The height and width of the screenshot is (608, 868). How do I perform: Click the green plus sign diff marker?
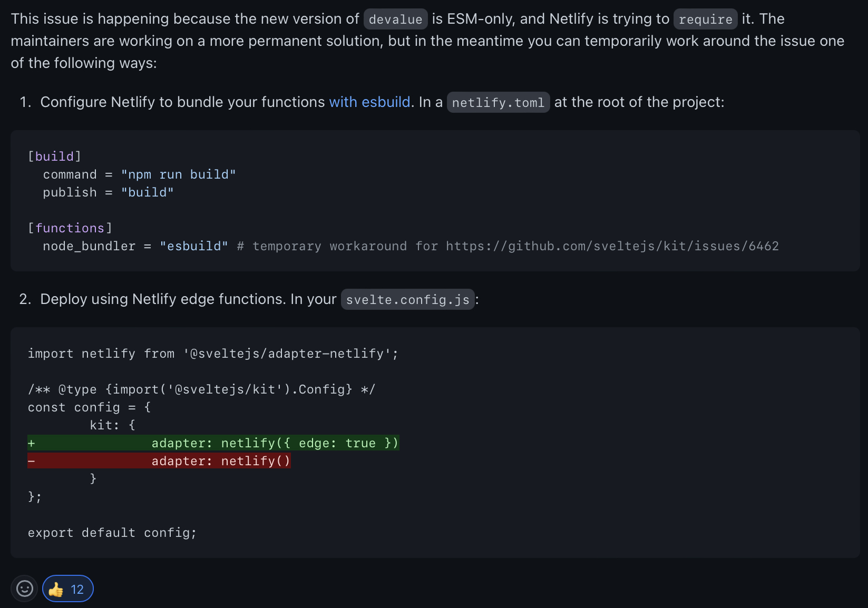pyautogui.click(x=32, y=443)
